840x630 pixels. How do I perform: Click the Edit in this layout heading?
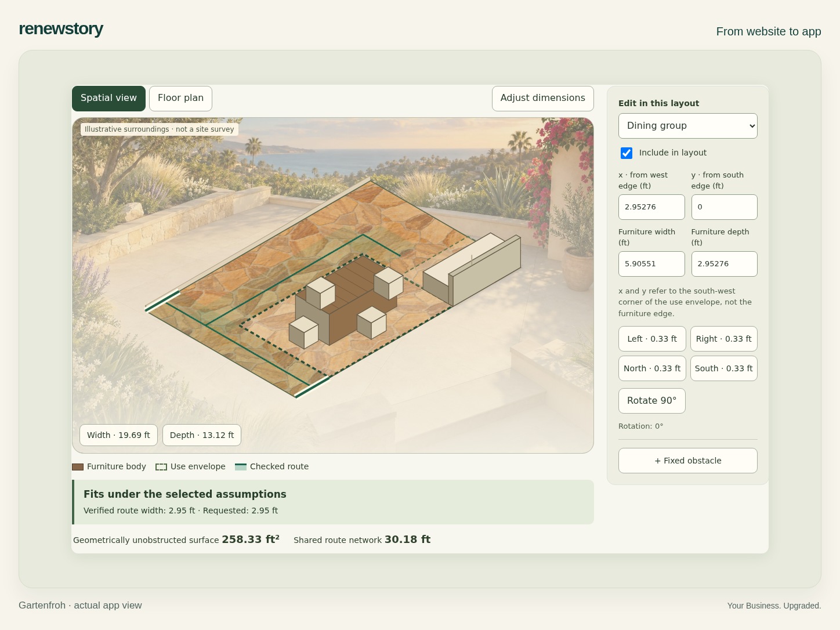[x=658, y=103]
